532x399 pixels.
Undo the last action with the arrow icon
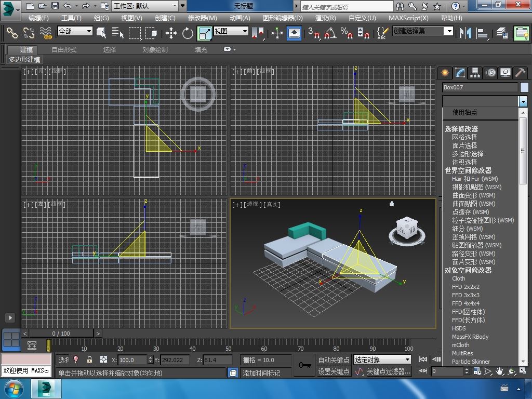coord(68,6)
